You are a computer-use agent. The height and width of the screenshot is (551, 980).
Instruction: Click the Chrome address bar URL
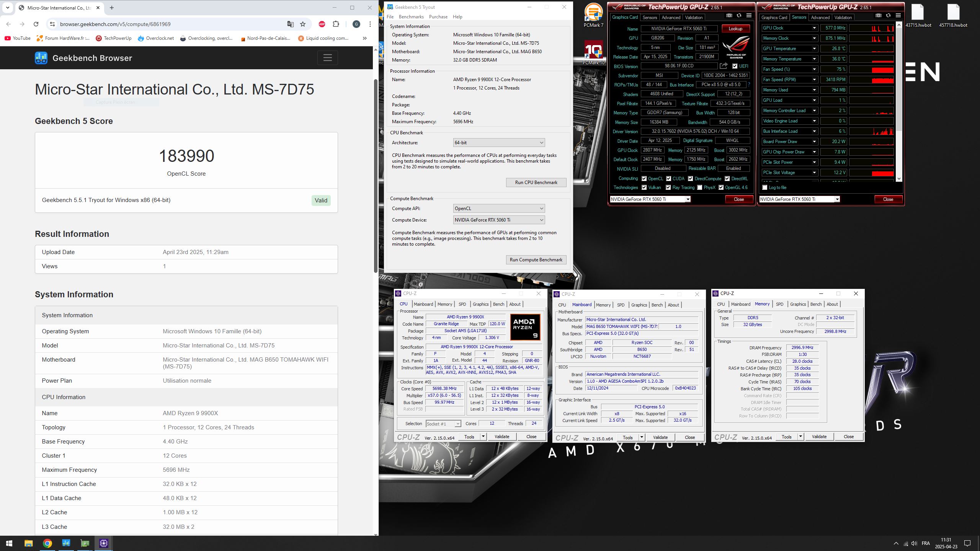click(x=115, y=24)
